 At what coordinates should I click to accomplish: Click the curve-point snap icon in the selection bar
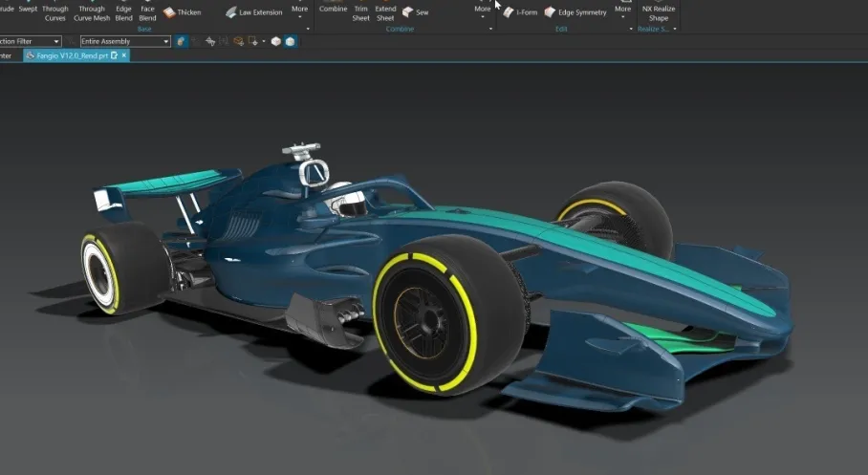point(210,41)
